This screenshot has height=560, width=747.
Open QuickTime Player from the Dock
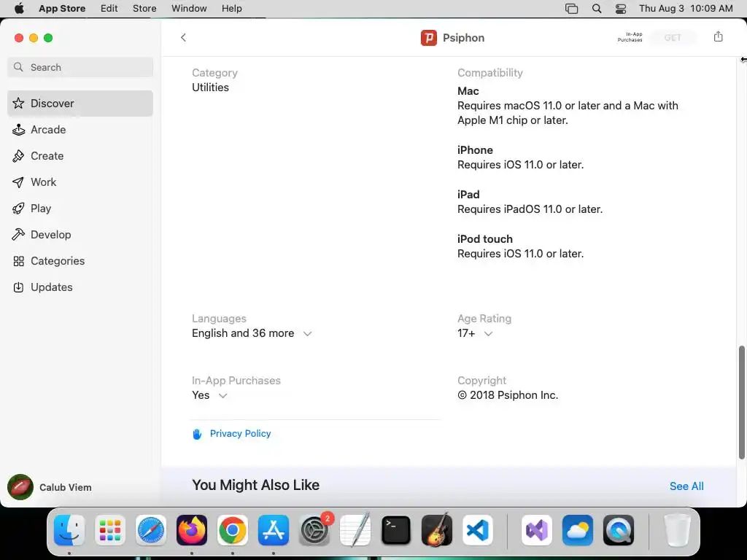pyautogui.click(x=619, y=530)
